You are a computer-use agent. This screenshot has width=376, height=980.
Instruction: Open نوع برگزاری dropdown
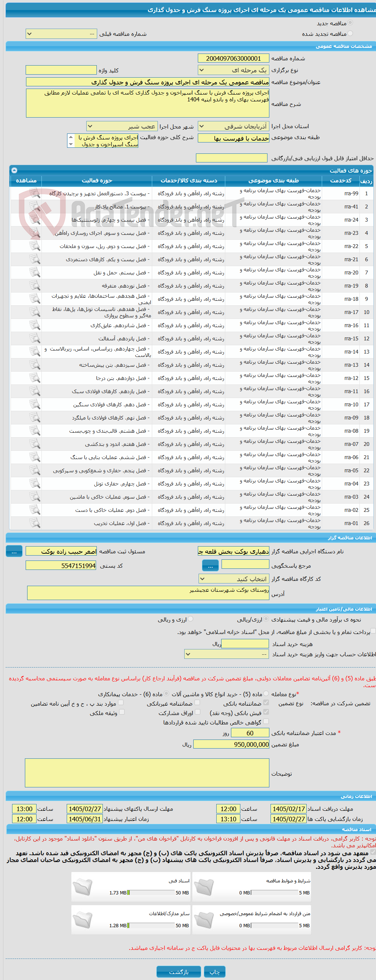[234, 70]
